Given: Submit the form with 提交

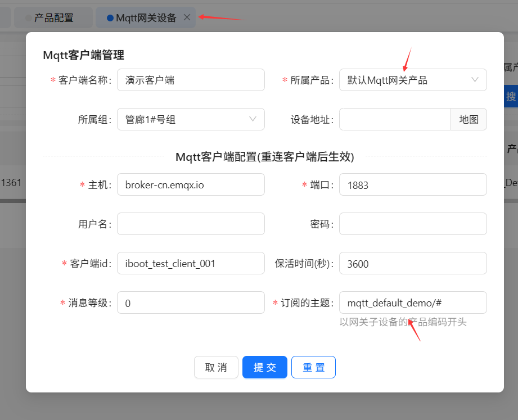Looking at the screenshot, I should pos(265,367).
